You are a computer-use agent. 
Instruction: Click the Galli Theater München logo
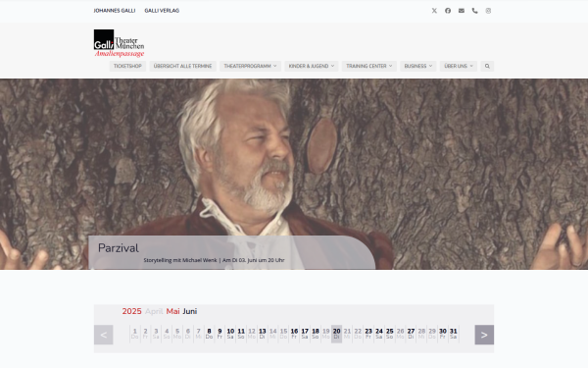[119, 43]
